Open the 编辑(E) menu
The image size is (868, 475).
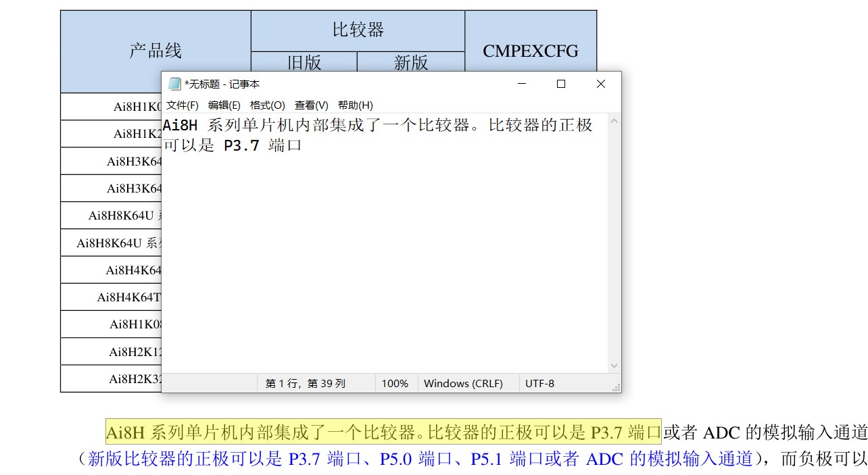224,105
